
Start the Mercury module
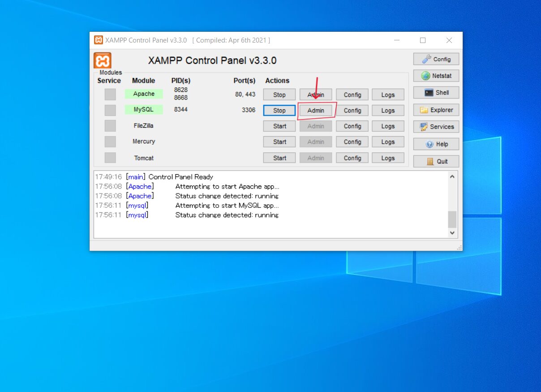279,142
